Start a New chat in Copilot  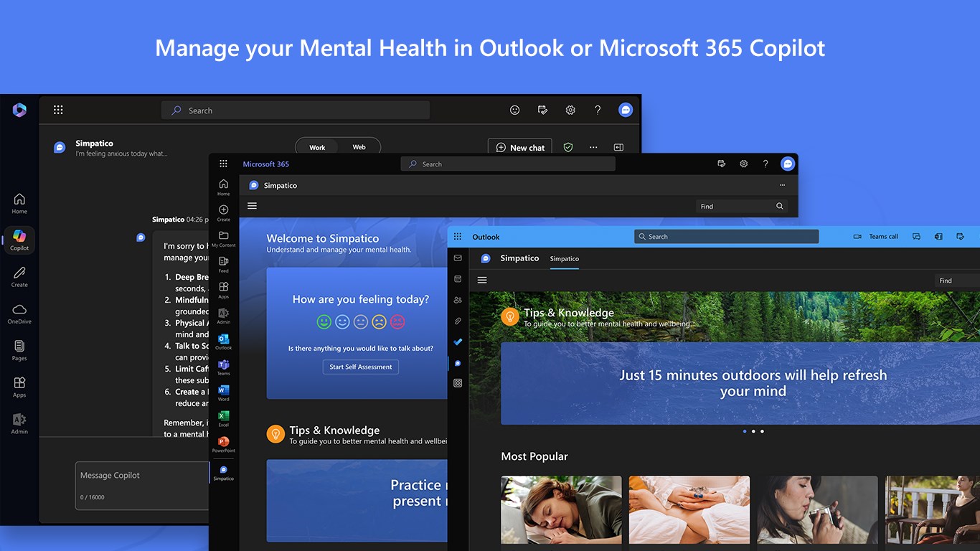point(520,147)
